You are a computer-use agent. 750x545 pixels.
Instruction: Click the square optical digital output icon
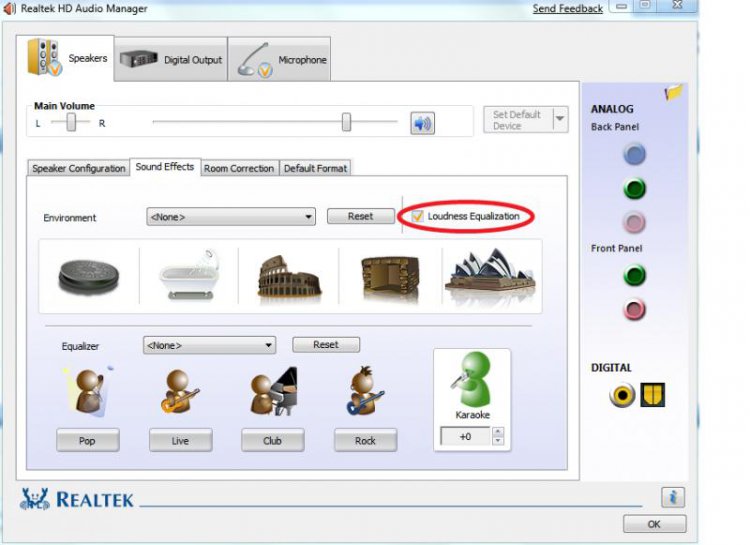tap(652, 395)
